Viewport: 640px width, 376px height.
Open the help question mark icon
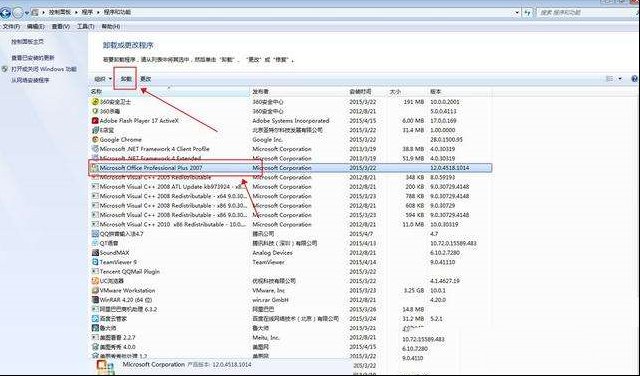coord(635,79)
